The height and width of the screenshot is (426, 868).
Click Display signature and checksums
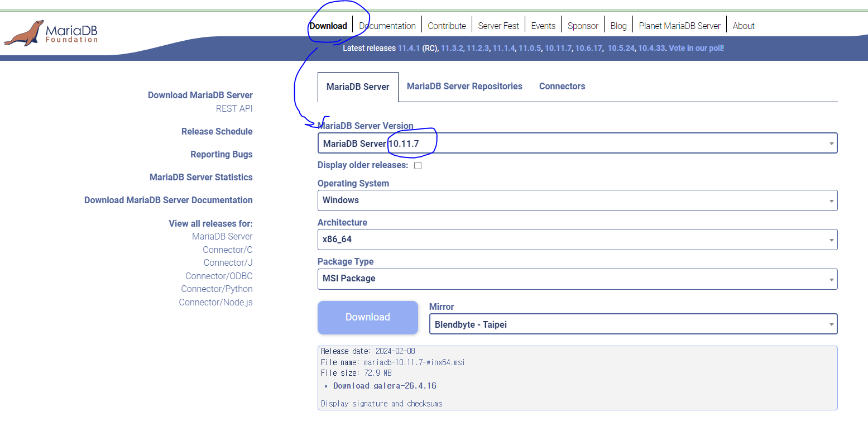pos(382,404)
